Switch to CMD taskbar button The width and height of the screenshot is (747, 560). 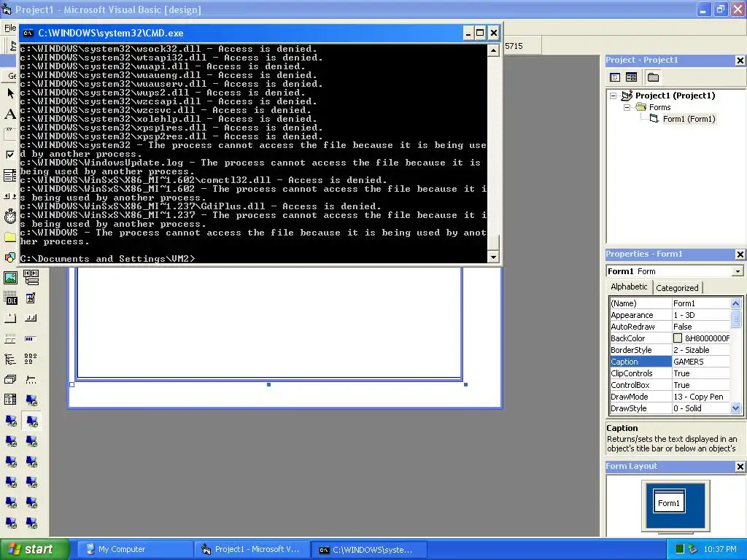tap(369, 550)
